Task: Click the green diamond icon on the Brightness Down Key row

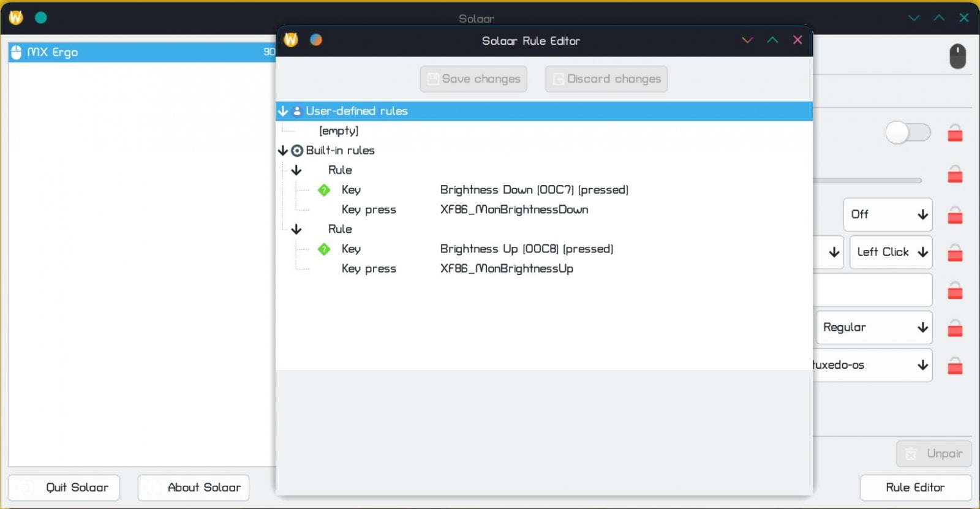Action: (324, 190)
